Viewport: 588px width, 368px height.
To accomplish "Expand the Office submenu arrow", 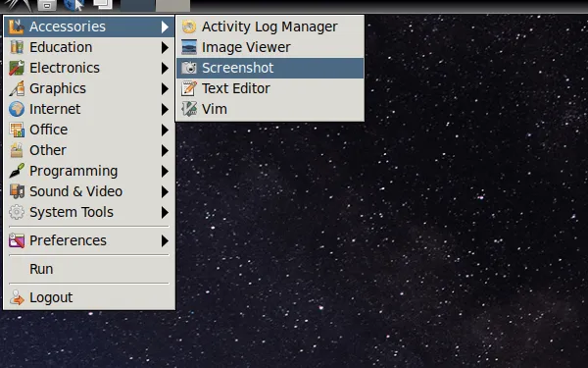I will click(165, 130).
